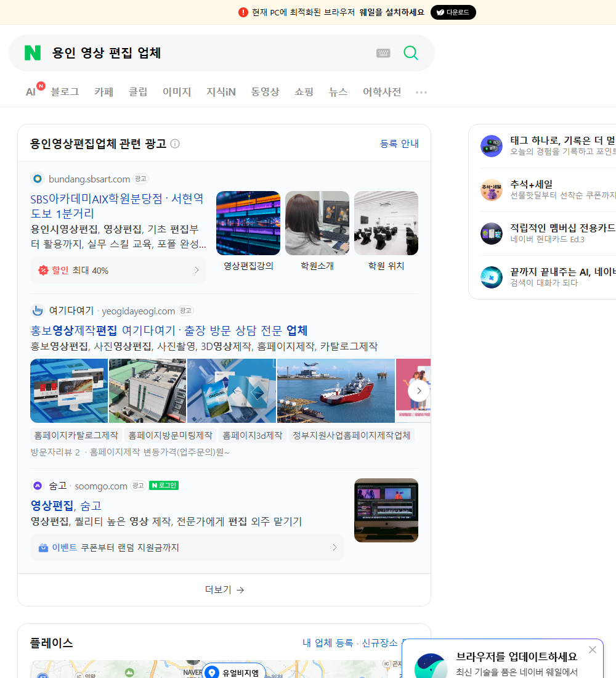The height and width of the screenshot is (678, 616).
Task: Switch to the AI tab
Action: point(31,92)
